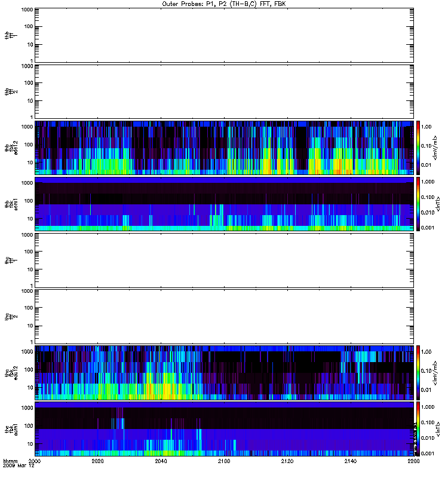Click the '0.01' label on thb edc12 color bar
Screen dimensions: 448x478
pos(426,165)
